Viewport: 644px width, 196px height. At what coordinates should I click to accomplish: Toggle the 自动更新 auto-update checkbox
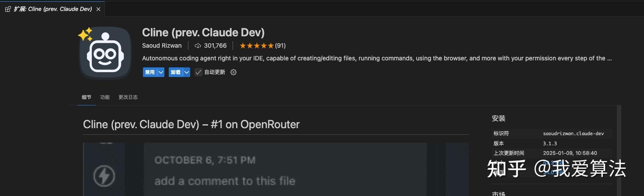(x=199, y=72)
